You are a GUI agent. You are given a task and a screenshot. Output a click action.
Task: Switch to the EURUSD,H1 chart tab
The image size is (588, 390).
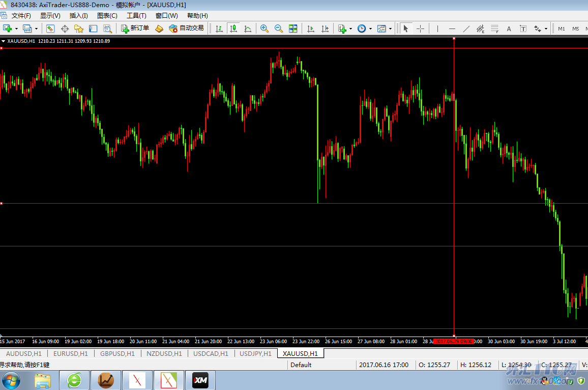70,353
